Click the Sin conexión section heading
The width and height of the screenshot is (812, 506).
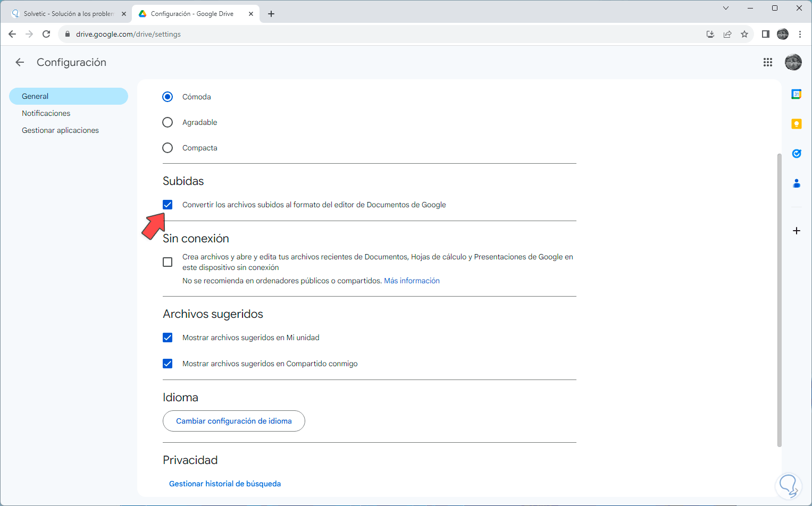tap(196, 239)
